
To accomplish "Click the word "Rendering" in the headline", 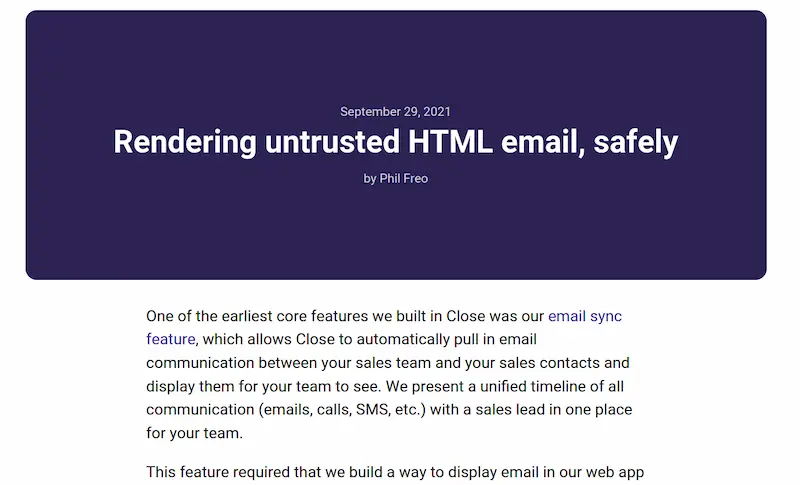I will (x=185, y=142).
